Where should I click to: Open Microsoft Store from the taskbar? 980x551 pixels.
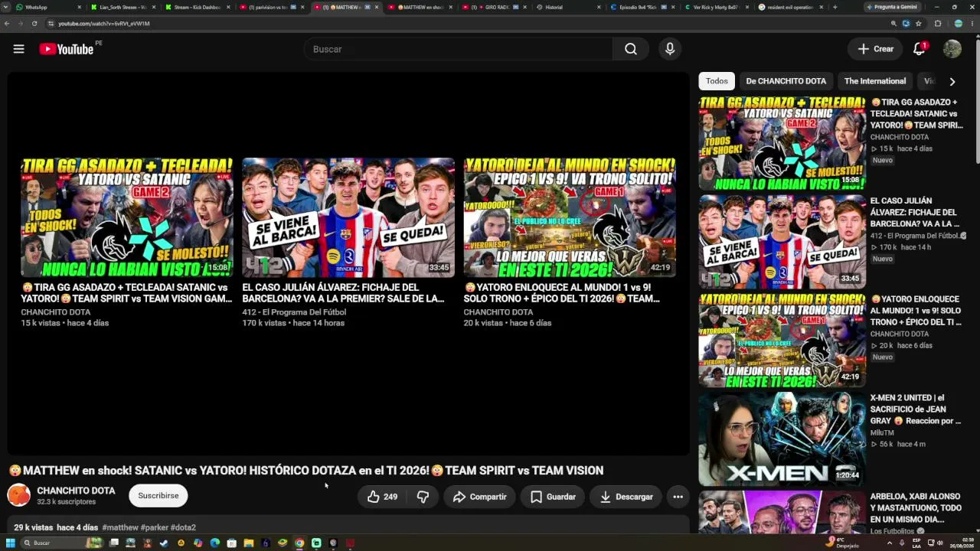click(231, 543)
